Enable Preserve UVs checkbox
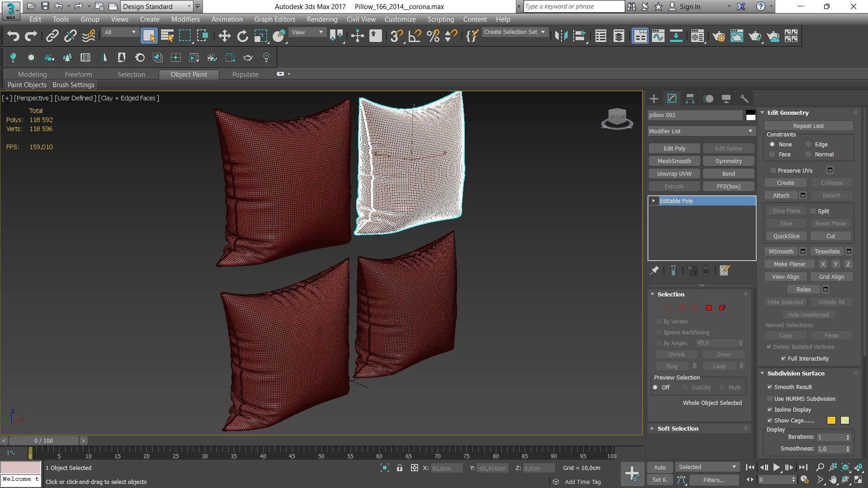The image size is (868, 488). (x=774, y=170)
